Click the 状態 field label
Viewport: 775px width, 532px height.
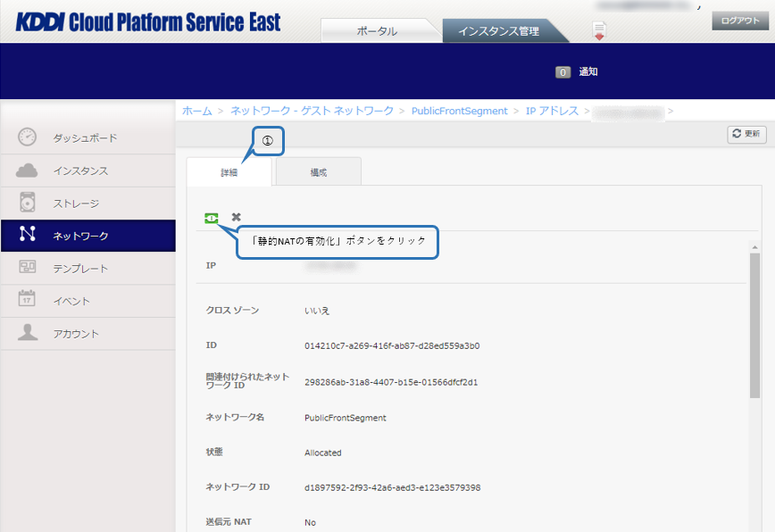tap(214, 452)
